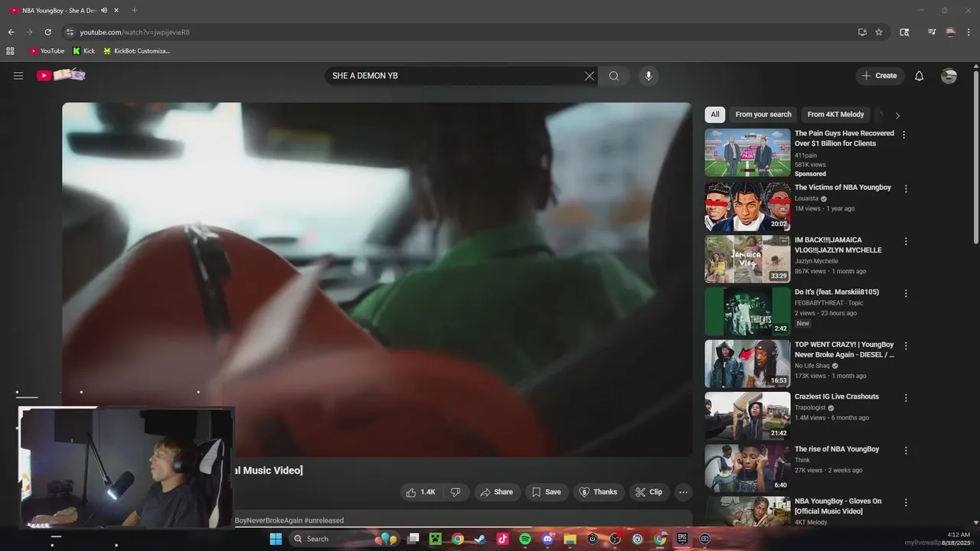Launch Epic Games from the taskbar

coord(682,539)
